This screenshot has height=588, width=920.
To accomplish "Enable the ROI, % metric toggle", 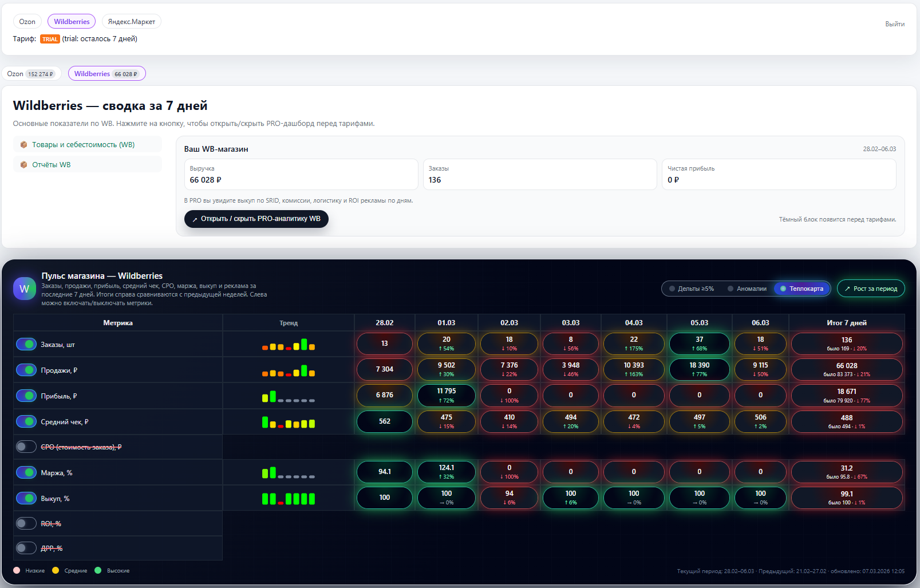I will [x=26, y=523].
